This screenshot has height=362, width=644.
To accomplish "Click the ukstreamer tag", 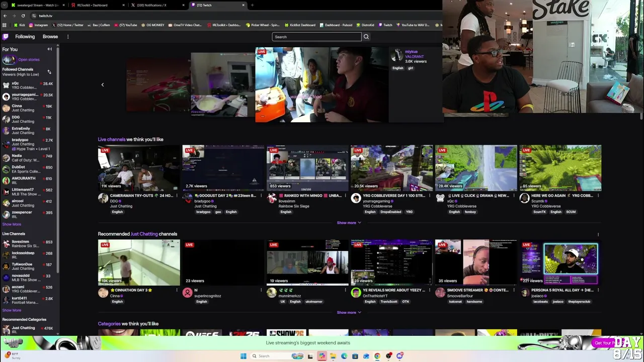I will tap(314, 302).
